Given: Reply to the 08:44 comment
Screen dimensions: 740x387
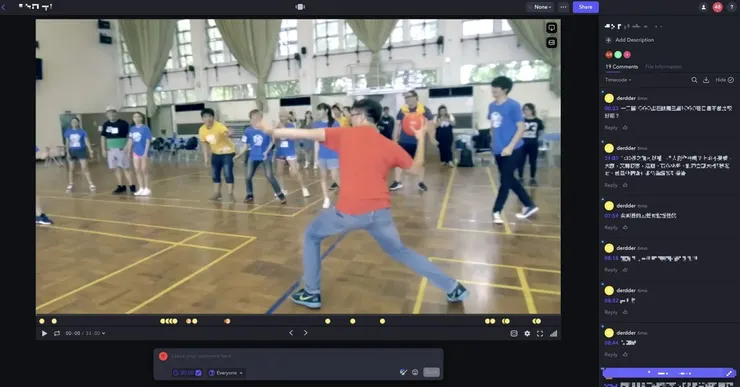Looking at the screenshot, I should pos(611,355).
